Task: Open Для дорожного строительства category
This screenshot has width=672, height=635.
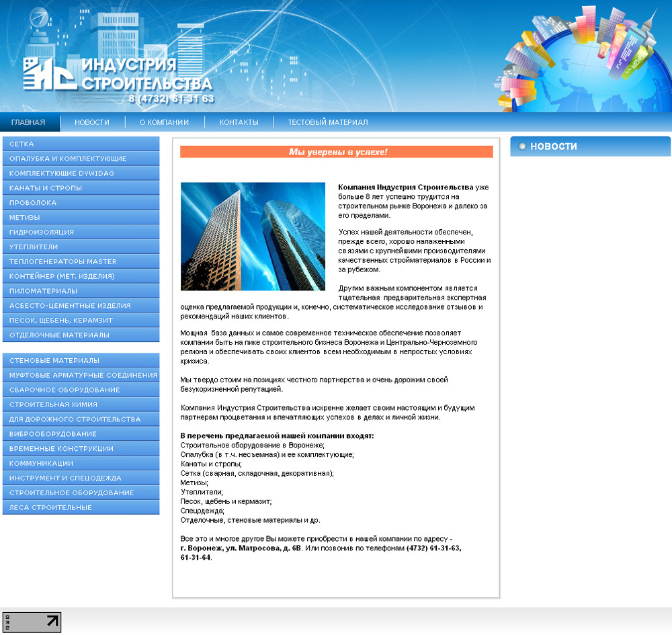Action: pos(81,419)
